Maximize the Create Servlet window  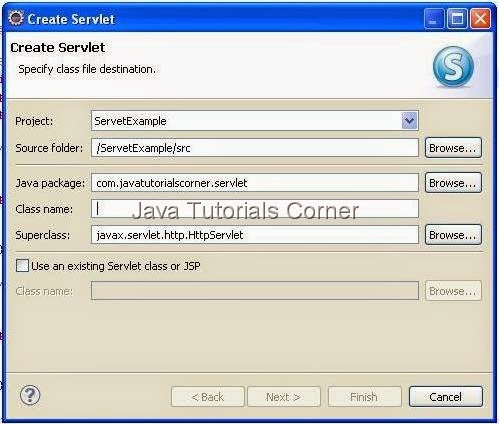[457, 18]
